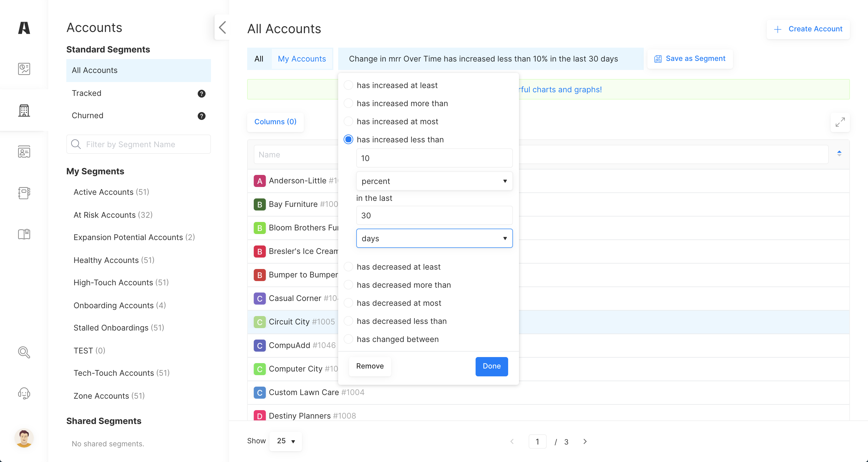Open the accounts building icon in sidebar
Viewport: 868px width, 462px height.
click(24, 110)
